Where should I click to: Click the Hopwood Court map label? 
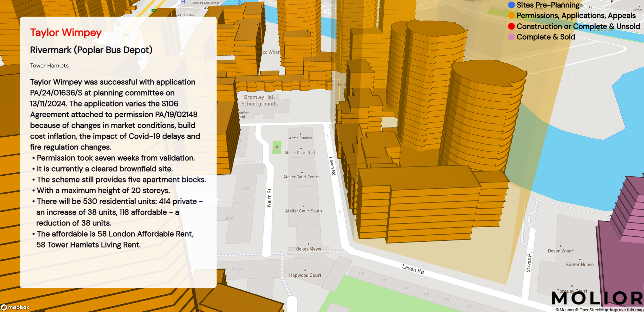coord(305,275)
